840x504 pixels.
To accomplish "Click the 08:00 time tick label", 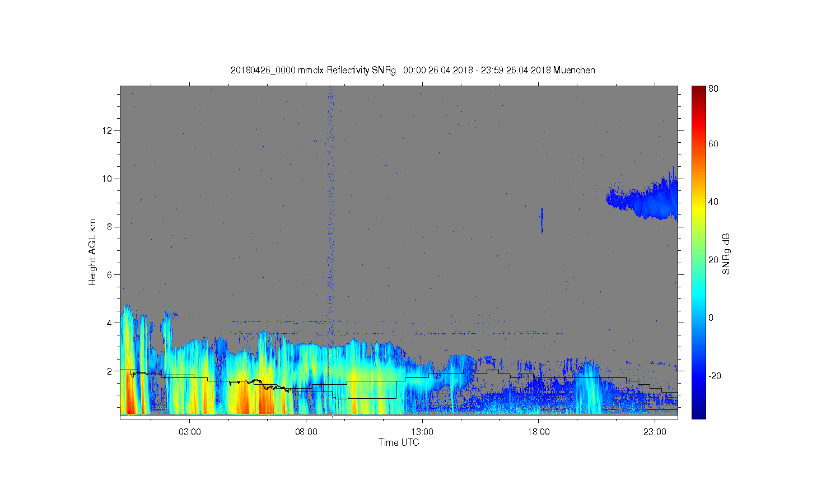I will pos(306,432).
